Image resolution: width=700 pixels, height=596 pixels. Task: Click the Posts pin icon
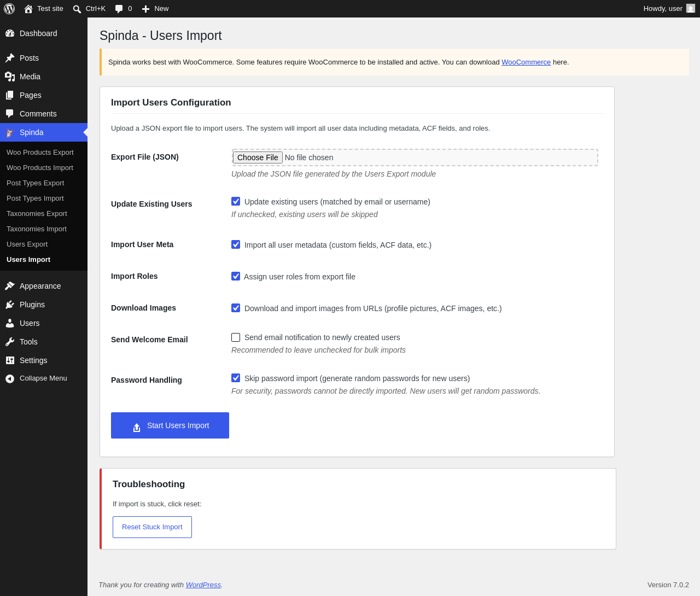pos(10,58)
